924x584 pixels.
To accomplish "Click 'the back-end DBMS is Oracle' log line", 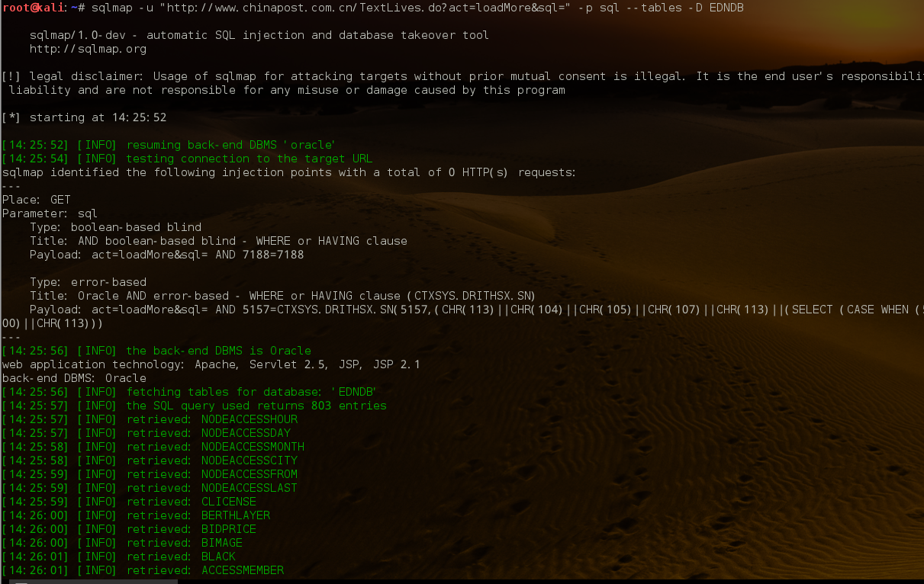I will (x=156, y=351).
